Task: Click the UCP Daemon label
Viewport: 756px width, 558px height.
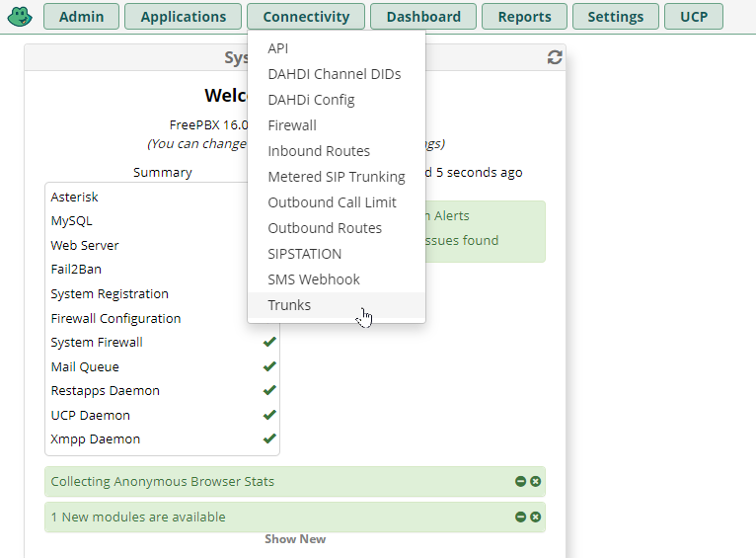Action: click(x=90, y=415)
